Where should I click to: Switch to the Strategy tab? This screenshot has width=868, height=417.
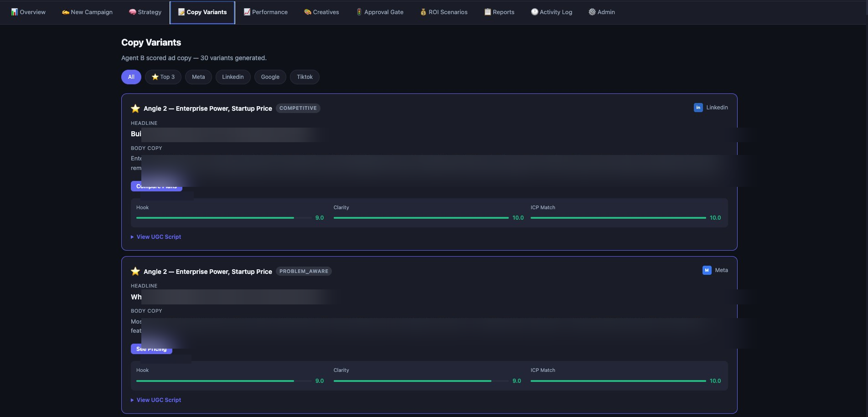(x=145, y=12)
